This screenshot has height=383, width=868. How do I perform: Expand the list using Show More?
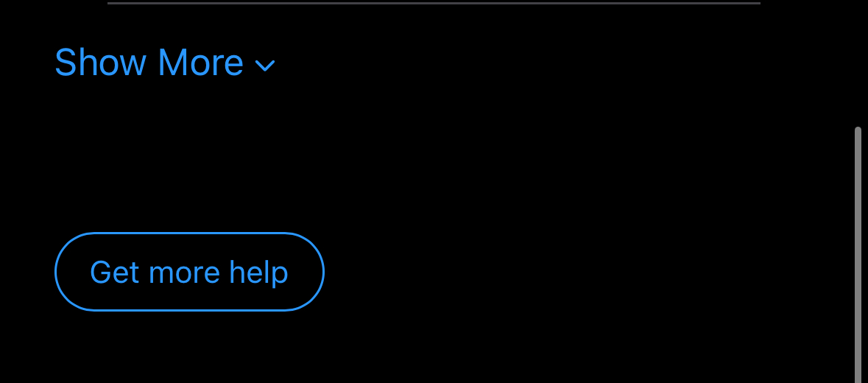click(x=149, y=63)
